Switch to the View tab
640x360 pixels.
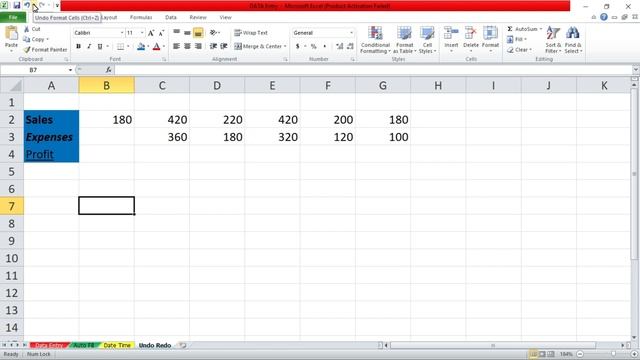(x=225, y=17)
